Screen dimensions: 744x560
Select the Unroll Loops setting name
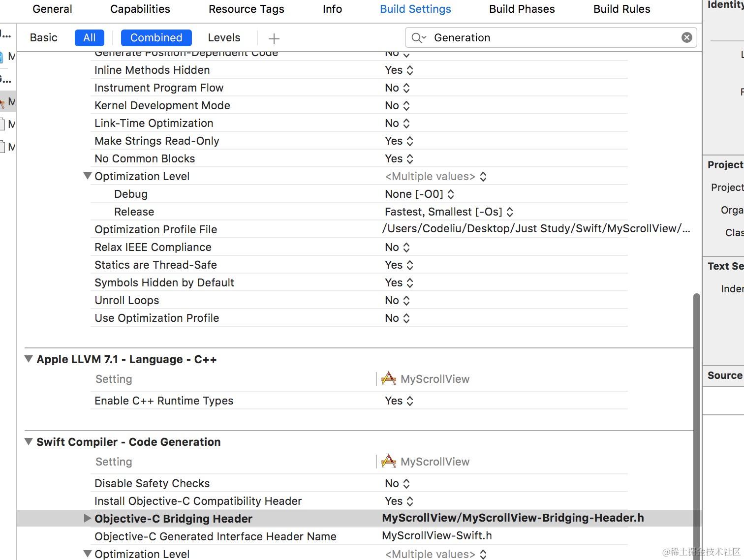(x=127, y=301)
